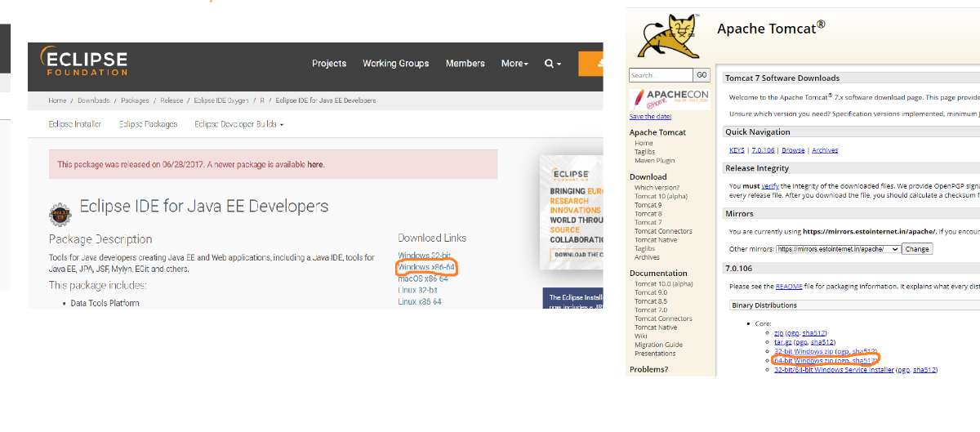Screen dimensions: 980x432
Task: Download Tomcat 64-bit Windows zip
Action: (804, 360)
